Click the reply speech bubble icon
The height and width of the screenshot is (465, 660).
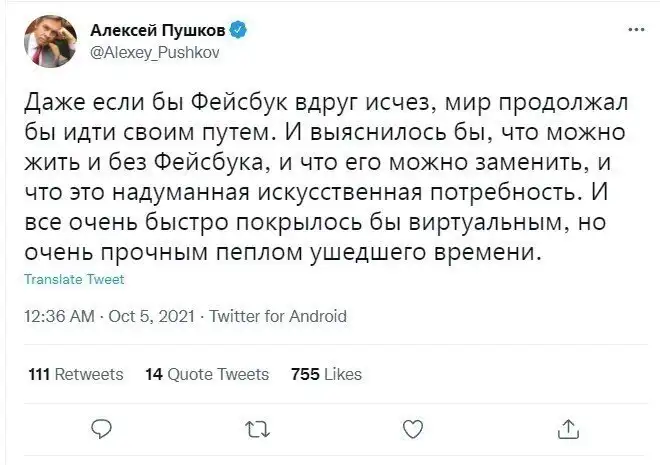click(101, 428)
